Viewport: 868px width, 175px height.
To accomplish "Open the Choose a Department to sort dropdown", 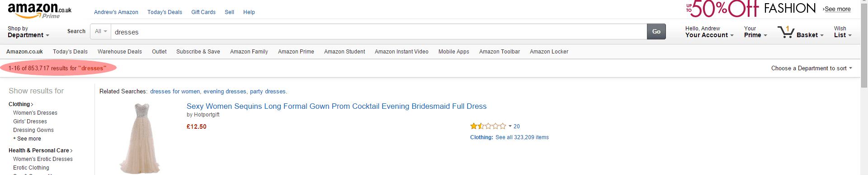I will [x=811, y=68].
